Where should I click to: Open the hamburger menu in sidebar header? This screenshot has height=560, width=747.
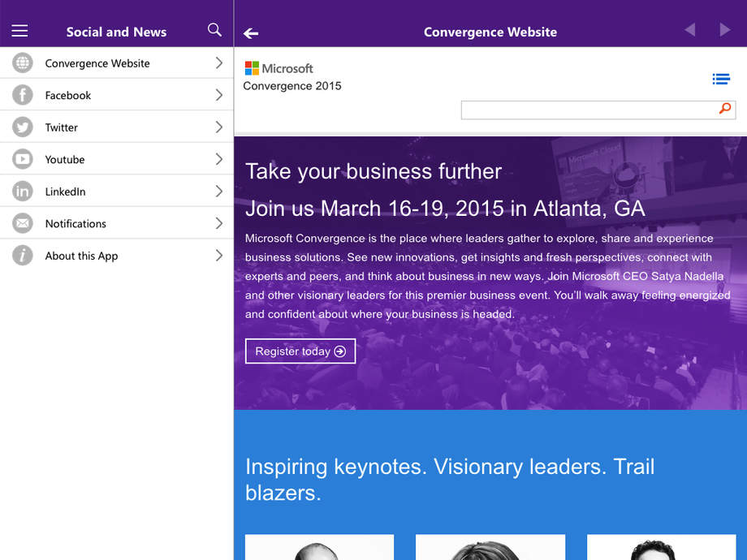coord(19,31)
